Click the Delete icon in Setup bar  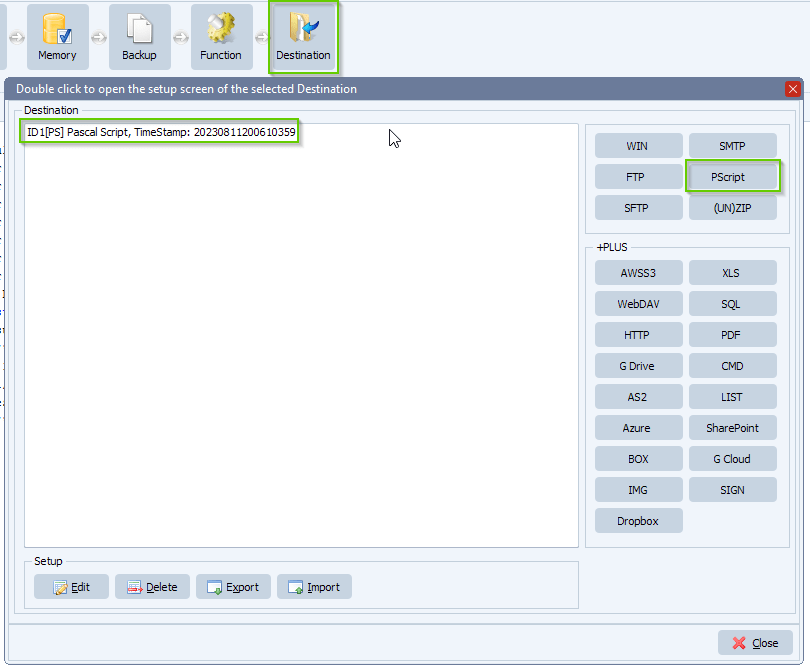136,587
